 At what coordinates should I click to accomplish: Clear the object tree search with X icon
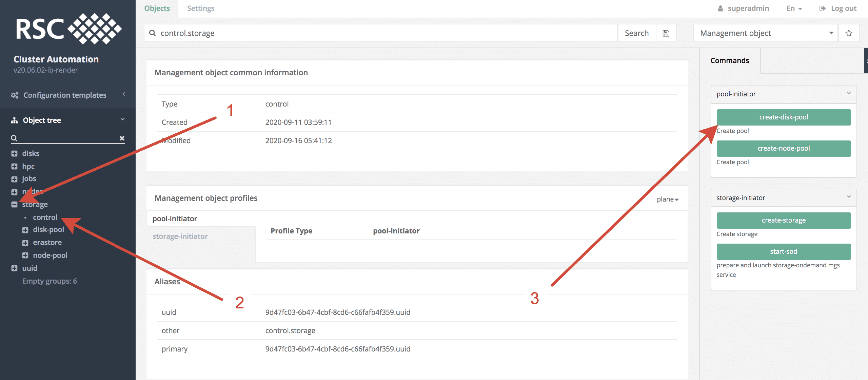click(122, 138)
